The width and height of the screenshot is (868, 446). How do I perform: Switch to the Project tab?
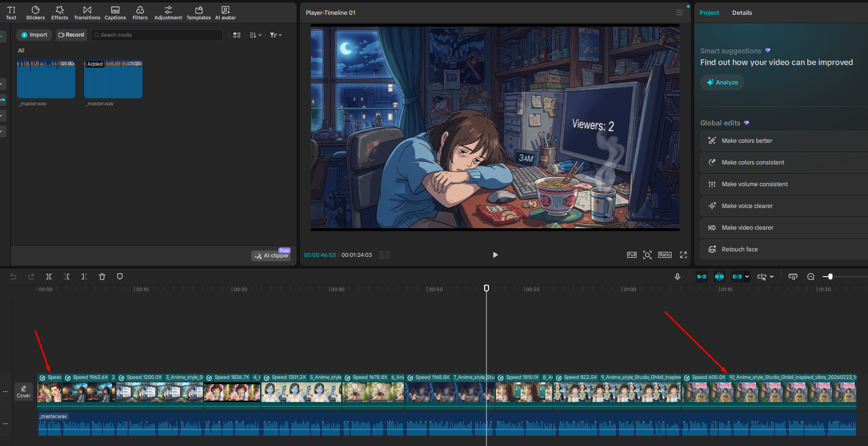[709, 13]
